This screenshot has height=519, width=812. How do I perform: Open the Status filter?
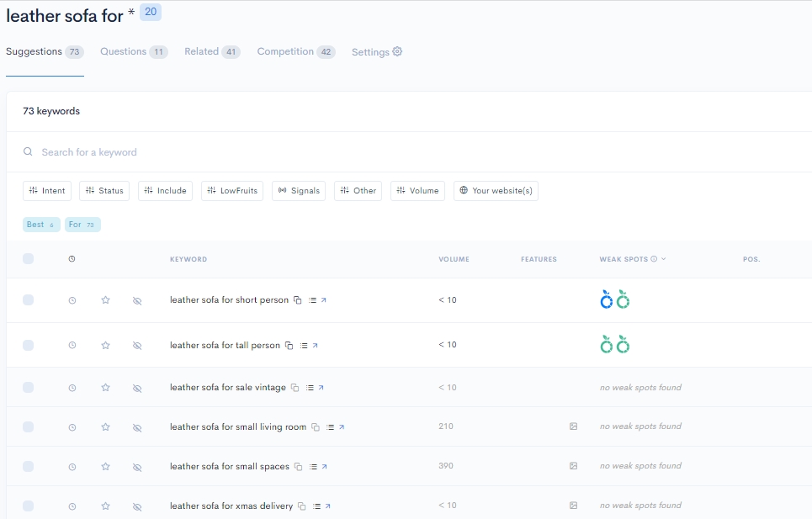click(x=104, y=190)
